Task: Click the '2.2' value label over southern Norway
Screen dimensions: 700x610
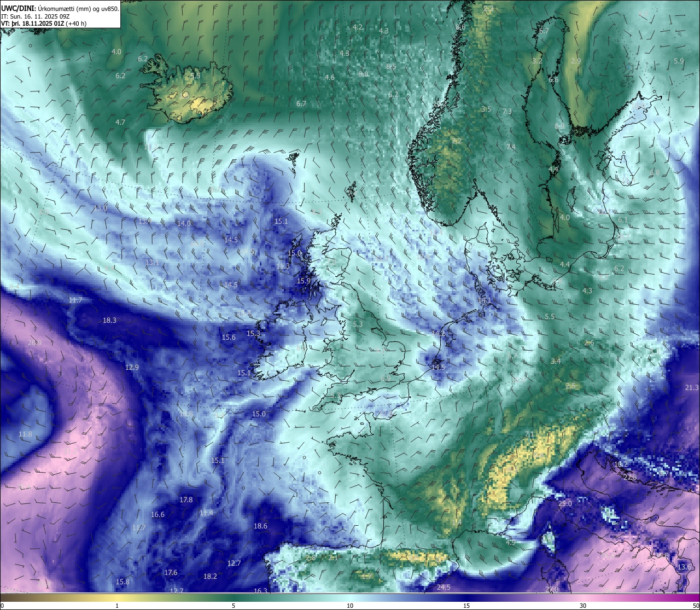Action: 457,141
